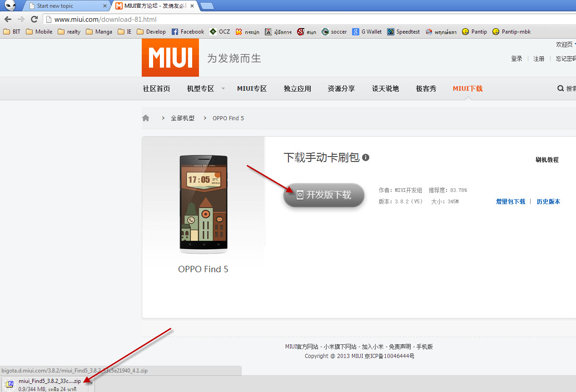Image resolution: width=576 pixels, height=392 pixels.
Task: Open the ผู้จัดการ bookmark
Action: click(x=278, y=32)
